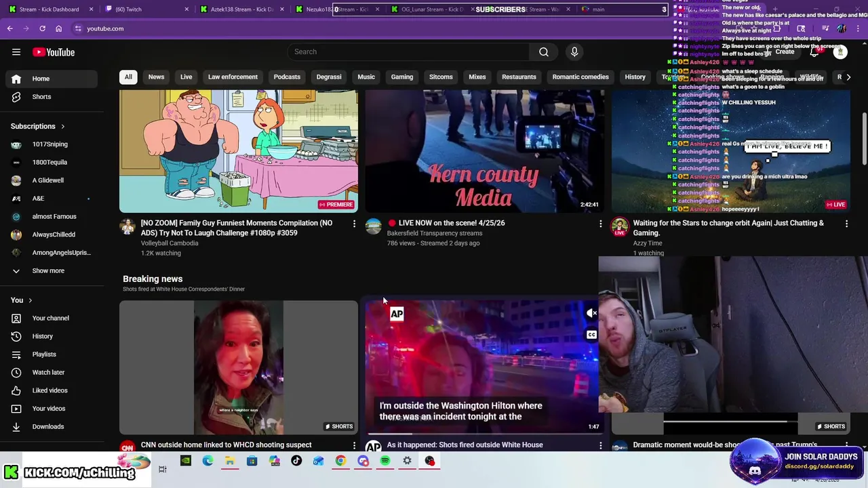This screenshot has height=488, width=868.
Task: Open options for LIVE NOW on the scene video
Action: (x=600, y=223)
